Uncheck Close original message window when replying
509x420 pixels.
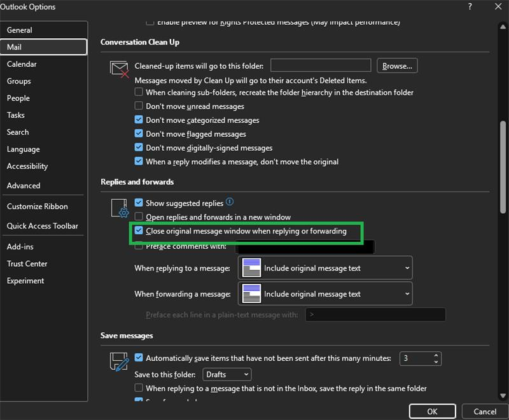point(139,230)
